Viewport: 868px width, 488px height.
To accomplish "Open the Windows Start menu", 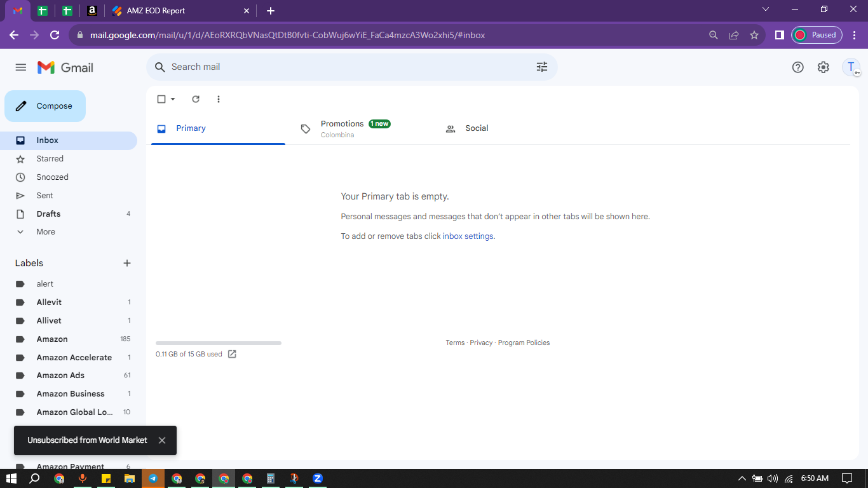I will 11,478.
